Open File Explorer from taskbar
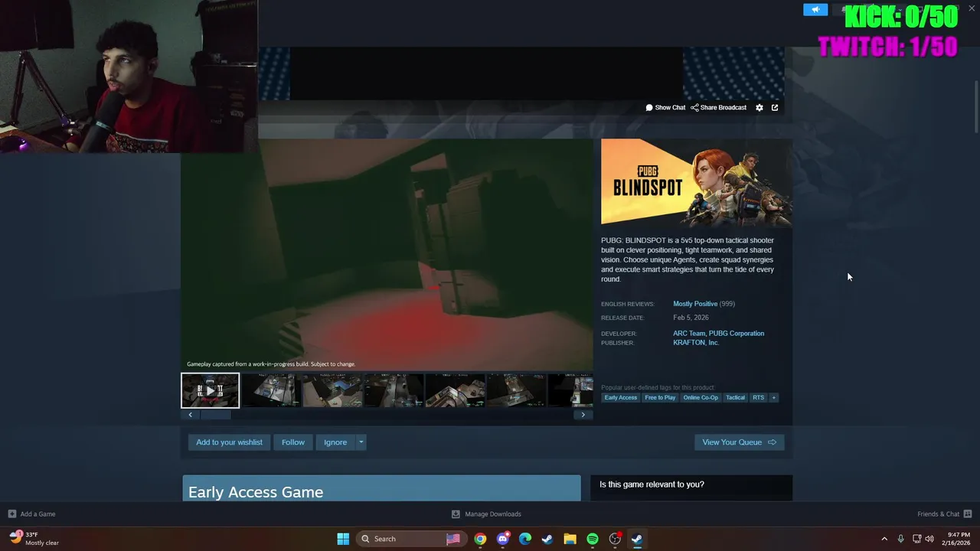Screen dimensions: 980x551 (570, 539)
